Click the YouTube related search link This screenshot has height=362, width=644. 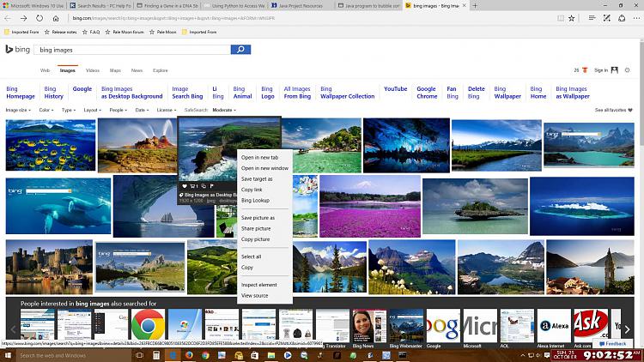pos(396,88)
